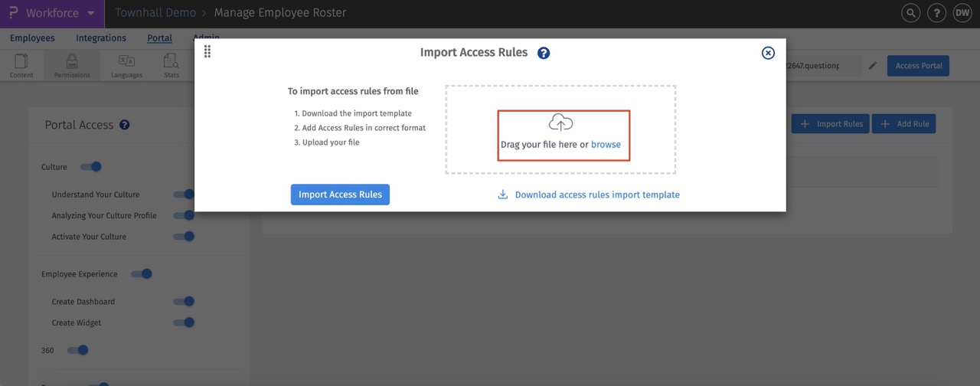Open the Permissions toolbar item
This screenshot has height=386, width=980.
pos(72,66)
